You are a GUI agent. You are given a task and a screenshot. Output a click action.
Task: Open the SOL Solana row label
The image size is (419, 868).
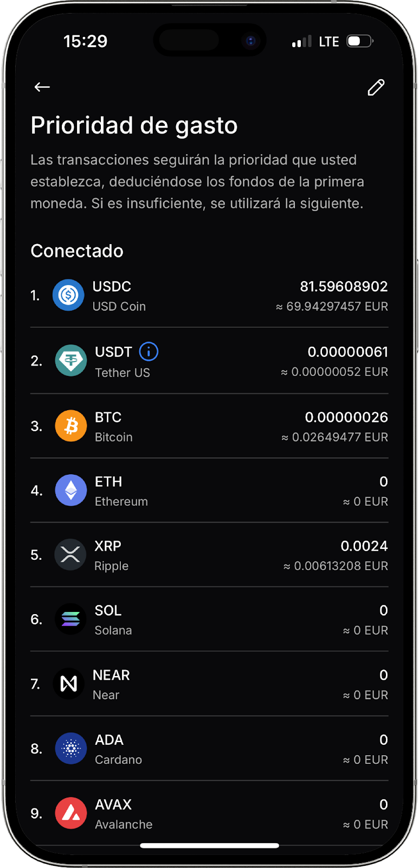[x=113, y=620]
